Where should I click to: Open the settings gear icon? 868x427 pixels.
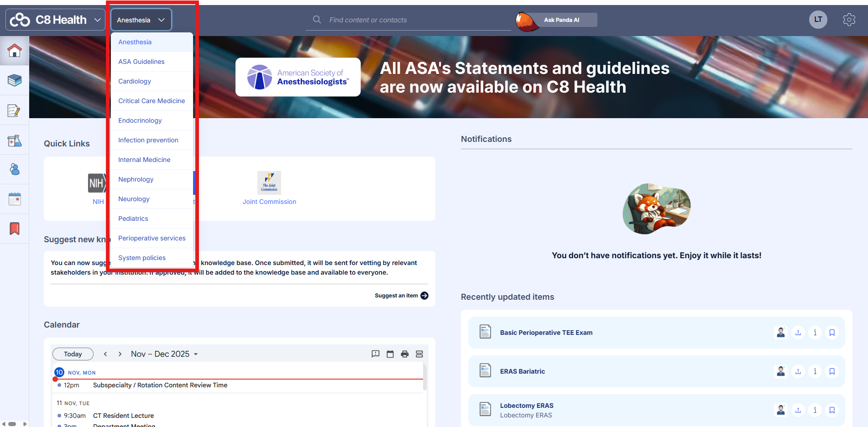tap(849, 20)
